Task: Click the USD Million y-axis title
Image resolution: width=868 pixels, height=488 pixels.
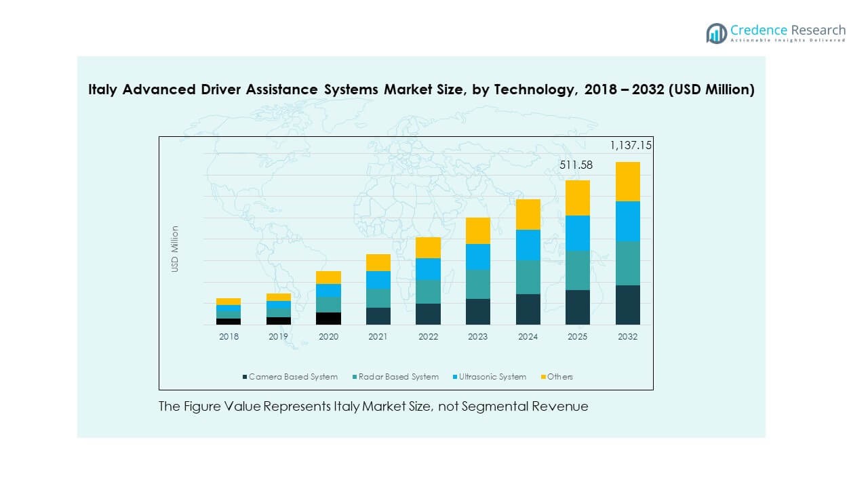Action: point(175,249)
